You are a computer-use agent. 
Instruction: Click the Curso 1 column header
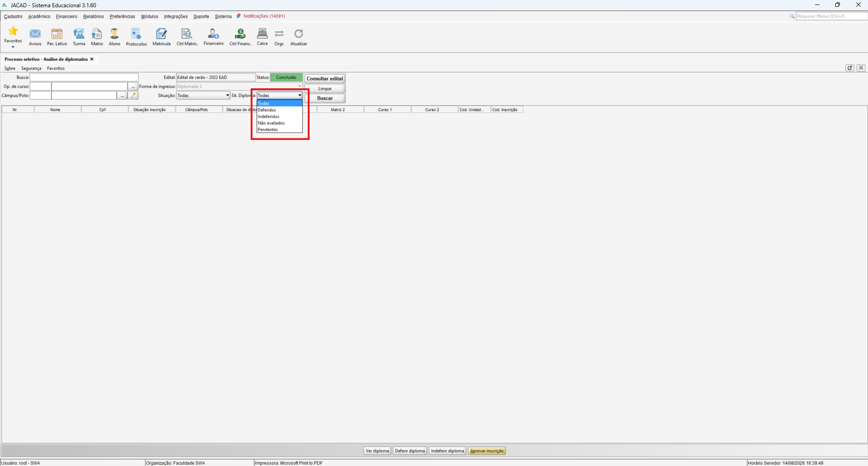(x=388, y=110)
